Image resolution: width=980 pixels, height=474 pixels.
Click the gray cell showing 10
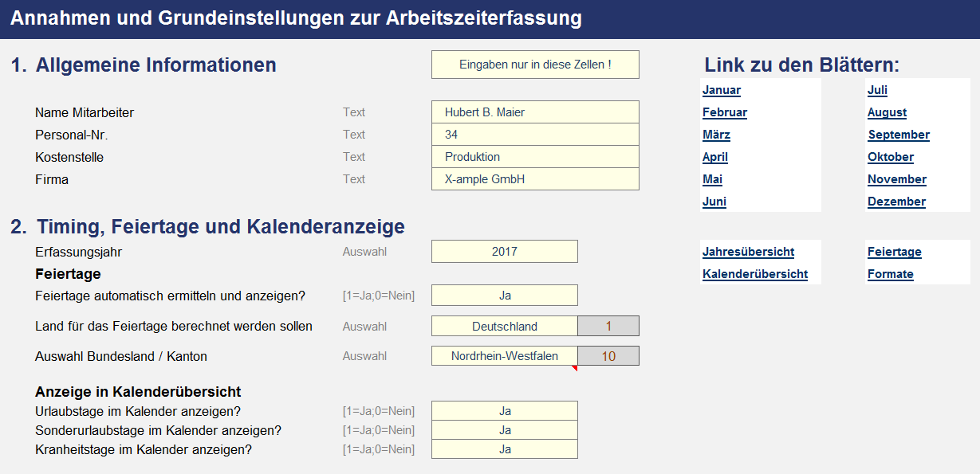608,356
